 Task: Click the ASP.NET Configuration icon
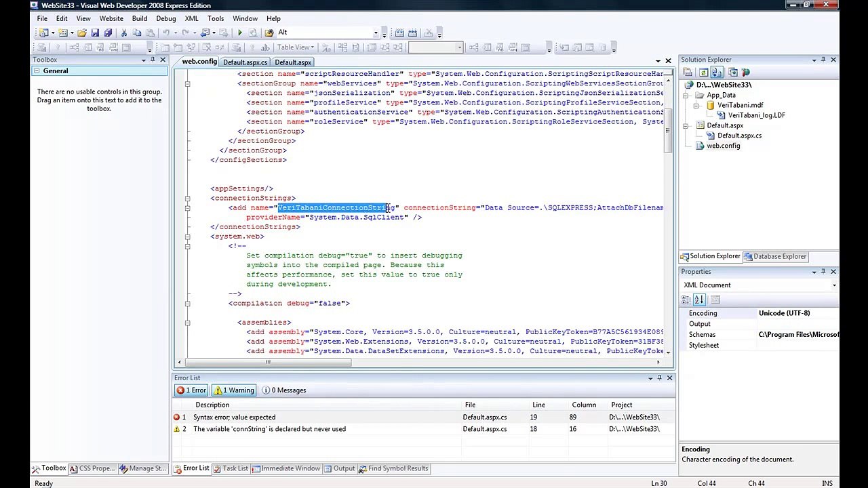(x=745, y=72)
